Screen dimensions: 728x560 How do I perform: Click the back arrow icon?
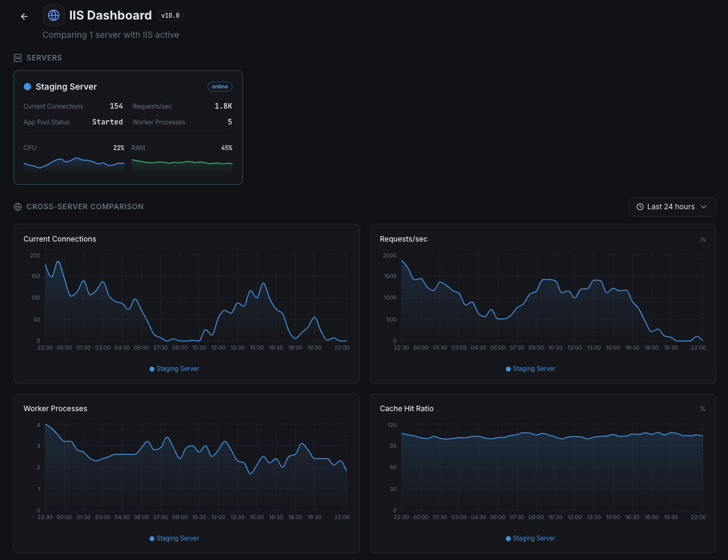tap(24, 16)
